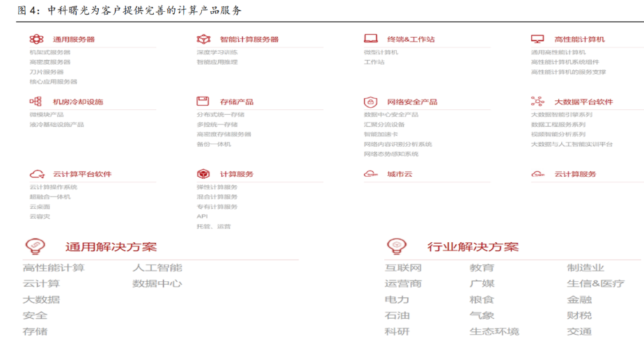Select 财税 industry solution
Screen dimensions: 644x341
click(x=579, y=315)
